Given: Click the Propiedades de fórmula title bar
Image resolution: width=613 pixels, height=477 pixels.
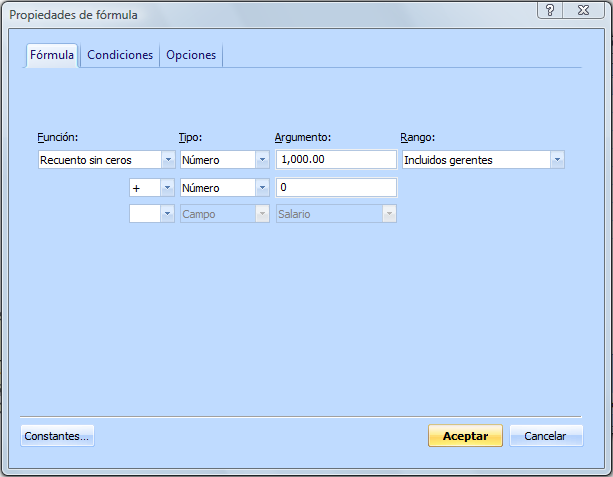Looking at the screenshot, I should (x=250, y=14).
